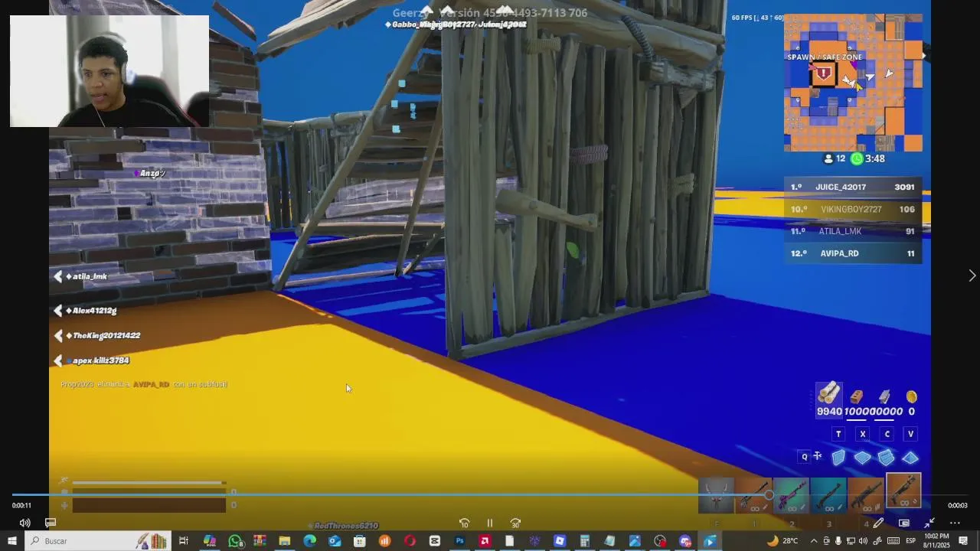Select the floor build piece icon
Viewport: 980px width, 551px height.
863,458
